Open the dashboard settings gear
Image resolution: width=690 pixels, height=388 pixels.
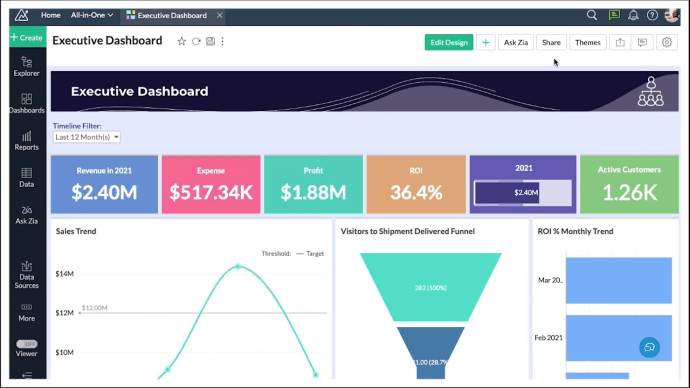pos(667,42)
